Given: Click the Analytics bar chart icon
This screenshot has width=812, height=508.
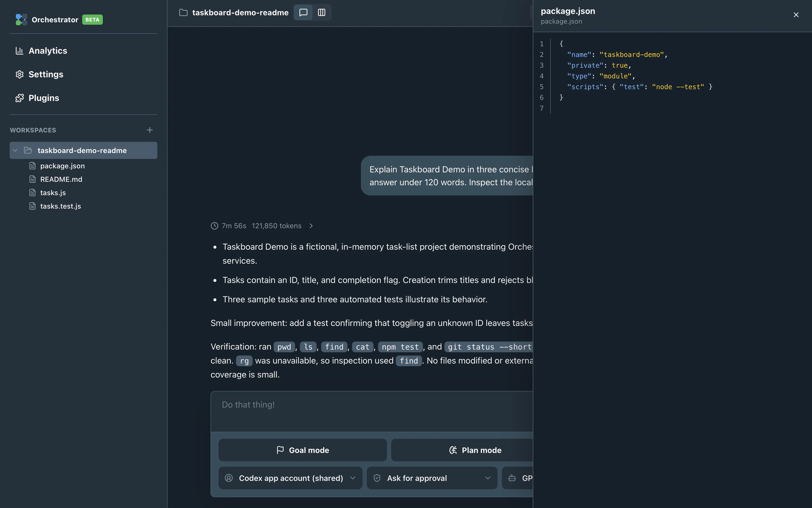Looking at the screenshot, I should coord(20,51).
